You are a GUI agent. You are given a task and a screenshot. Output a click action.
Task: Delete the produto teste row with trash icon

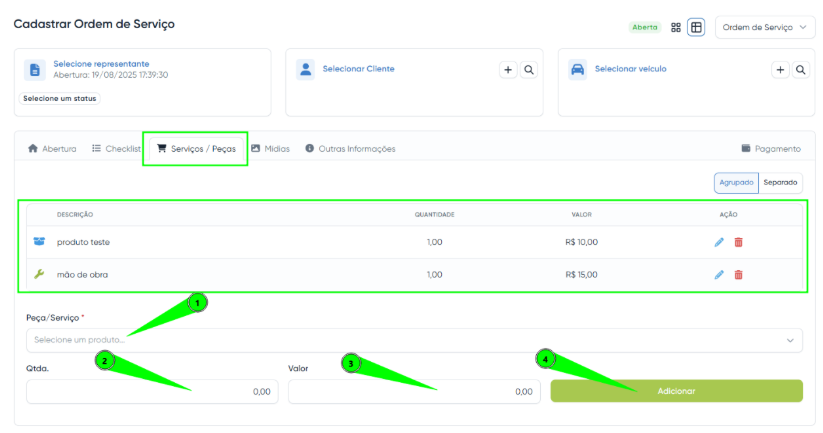739,242
